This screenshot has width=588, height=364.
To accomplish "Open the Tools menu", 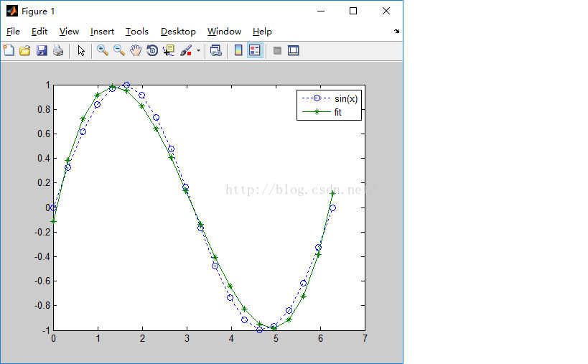I will [x=137, y=32].
